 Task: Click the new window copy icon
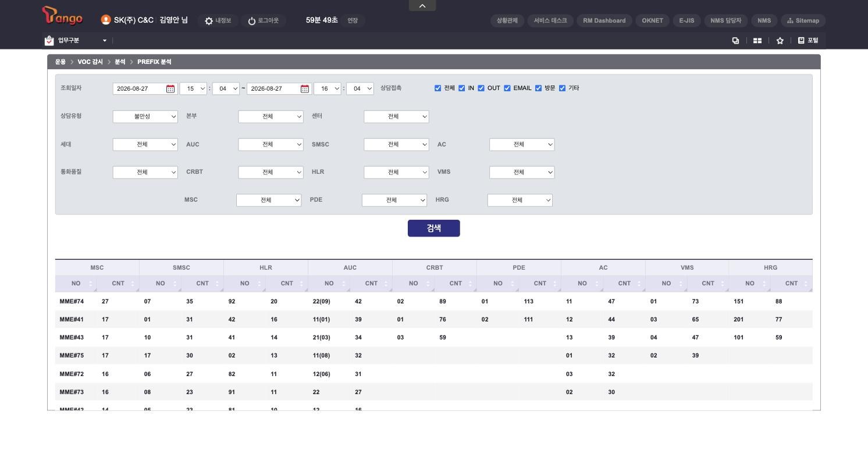[735, 41]
